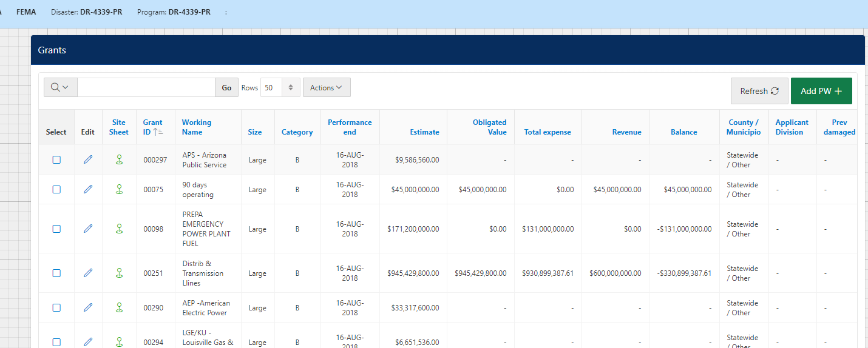The width and height of the screenshot is (868, 348).
Task: Select checkbox for AEP -American Electric Power
Action: pos(56,307)
